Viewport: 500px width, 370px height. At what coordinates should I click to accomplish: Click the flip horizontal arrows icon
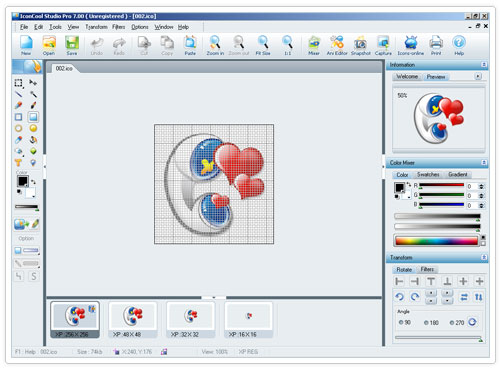464,297
